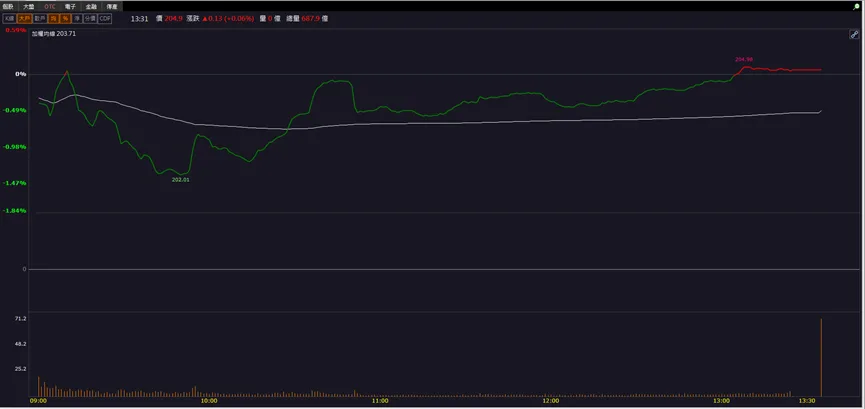
Task: Click the large volume bar at 13:30
Action: 821,357
